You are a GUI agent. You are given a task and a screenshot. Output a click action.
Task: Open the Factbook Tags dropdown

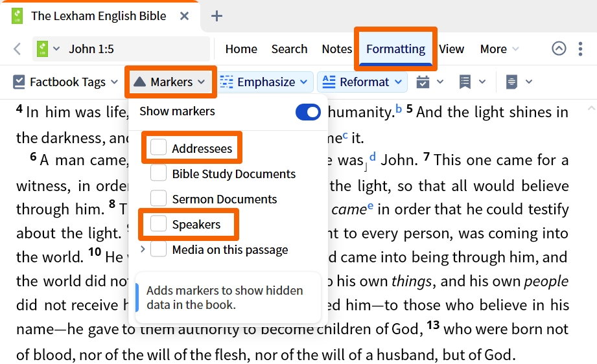[x=114, y=82]
